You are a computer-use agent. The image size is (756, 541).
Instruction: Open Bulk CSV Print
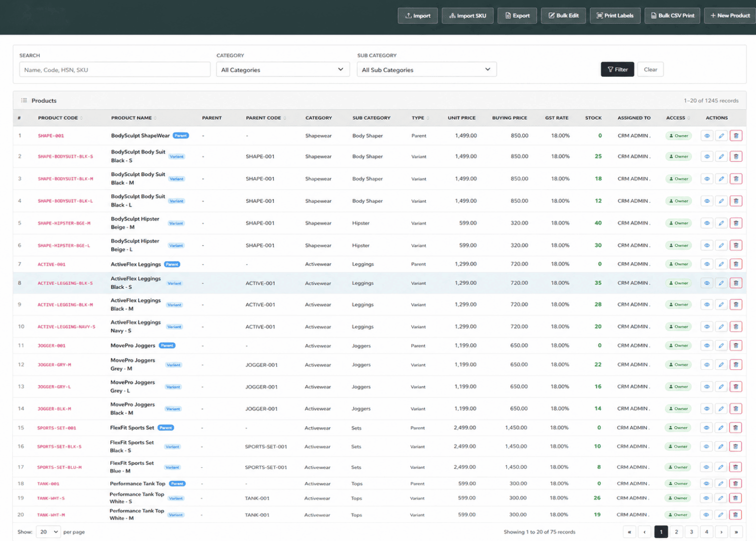[672, 16]
